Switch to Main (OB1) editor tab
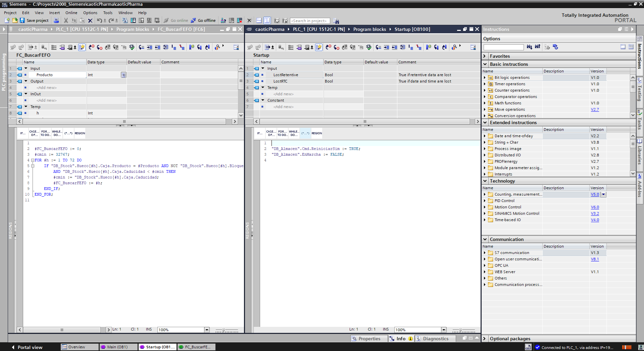The width and height of the screenshot is (644, 351). pyautogui.click(x=118, y=347)
